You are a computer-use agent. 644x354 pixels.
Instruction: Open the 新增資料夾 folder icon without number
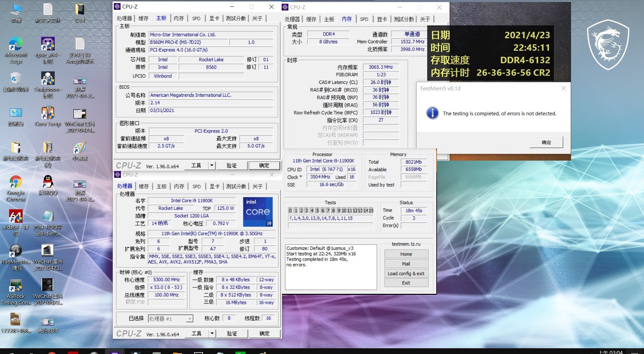[x=16, y=151]
